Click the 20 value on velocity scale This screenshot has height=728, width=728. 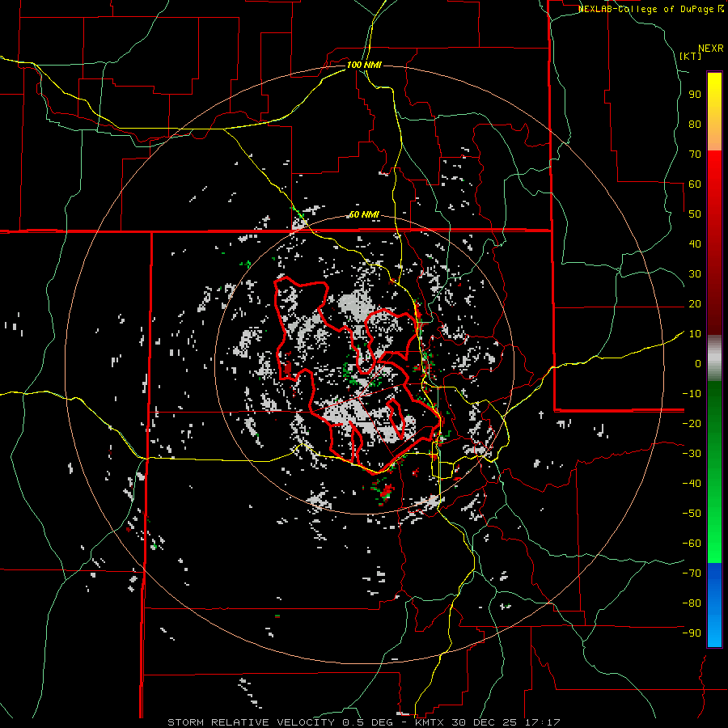(695, 303)
